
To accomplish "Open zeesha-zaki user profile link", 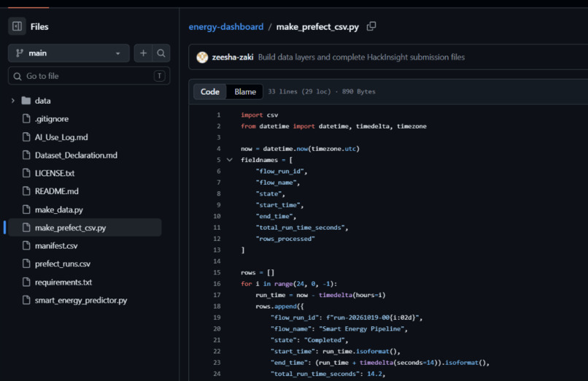I will (x=233, y=57).
